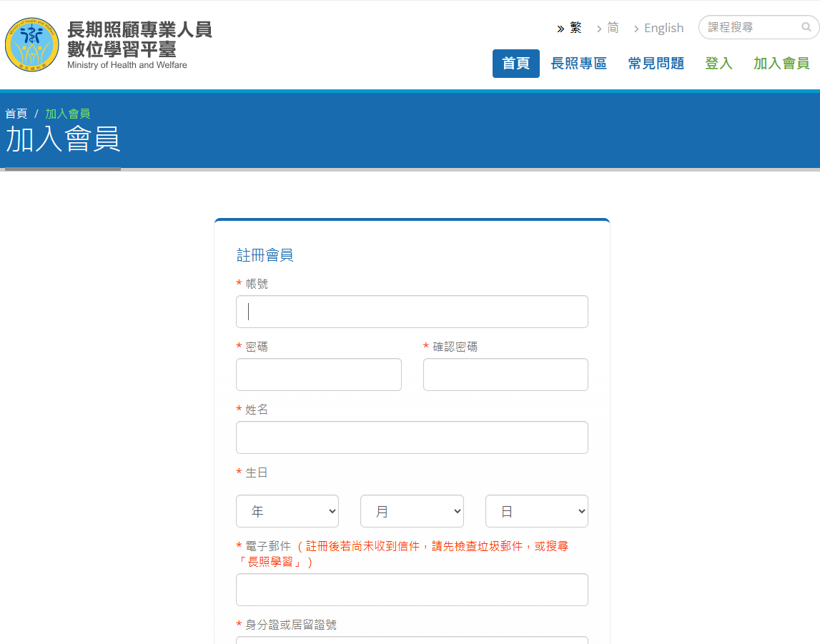The image size is (820, 644).
Task: Open the 首頁 navigation tab
Action: coord(515,64)
